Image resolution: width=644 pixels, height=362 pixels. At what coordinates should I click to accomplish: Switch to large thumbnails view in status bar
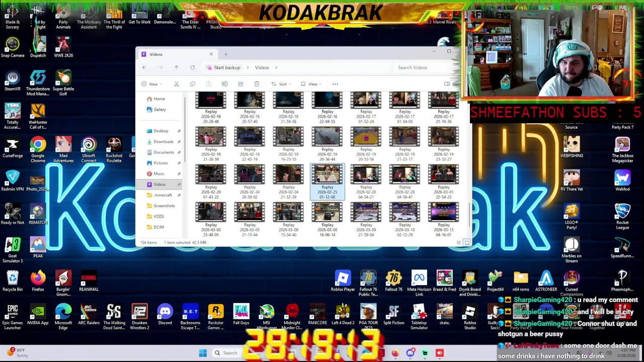(467, 243)
